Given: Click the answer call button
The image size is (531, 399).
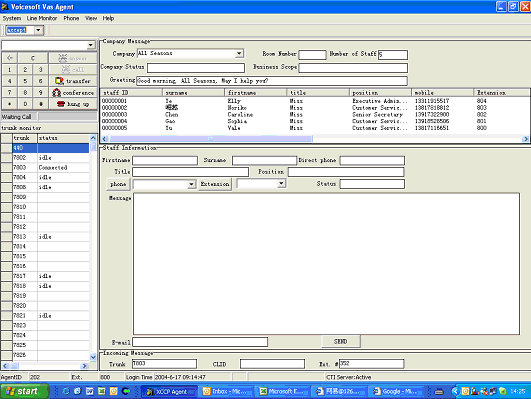Looking at the screenshot, I should (x=73, y=58).
